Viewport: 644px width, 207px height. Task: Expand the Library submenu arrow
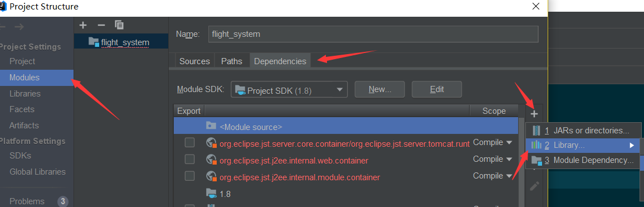point(632,145)
